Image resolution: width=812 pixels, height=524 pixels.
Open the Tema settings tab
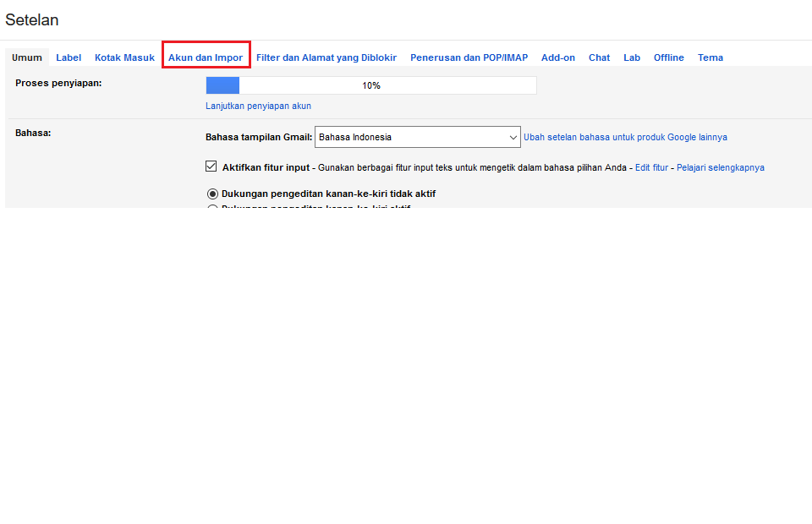click(x=710, y=57)
